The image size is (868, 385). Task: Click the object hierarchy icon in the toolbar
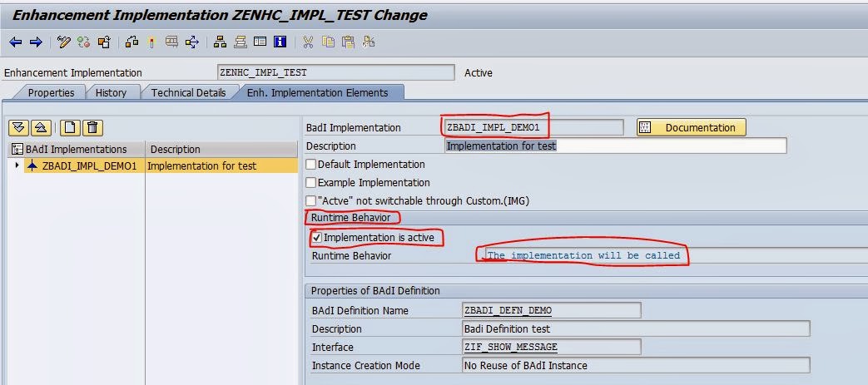tap(221, 42)
